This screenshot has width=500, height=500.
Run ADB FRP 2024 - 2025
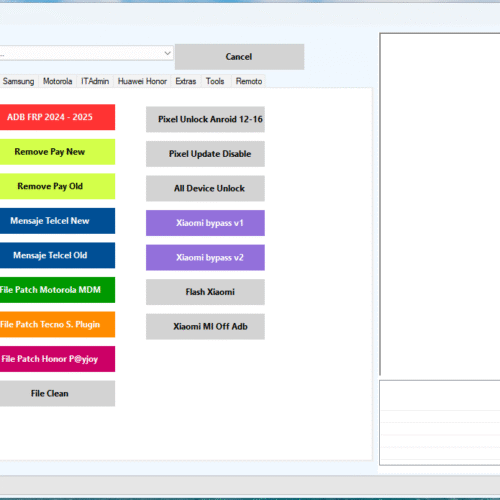pos(57,117)
